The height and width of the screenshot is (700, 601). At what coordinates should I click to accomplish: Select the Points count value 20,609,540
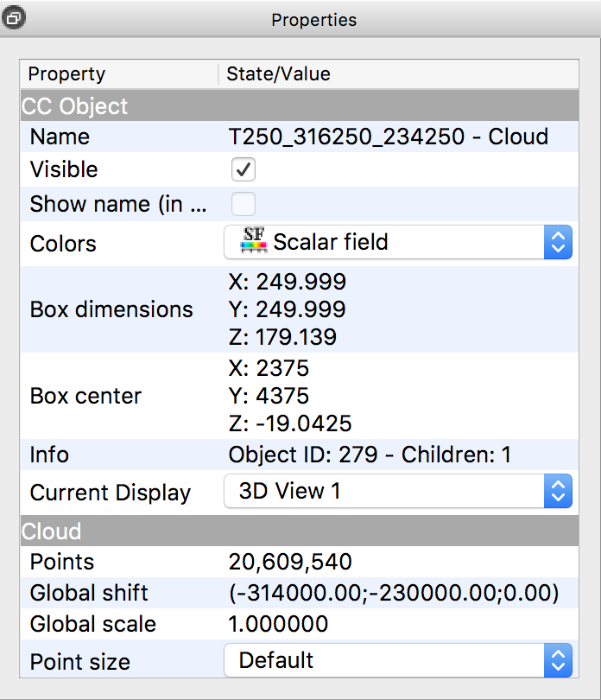pyautogui.click(x=290, y=562)
